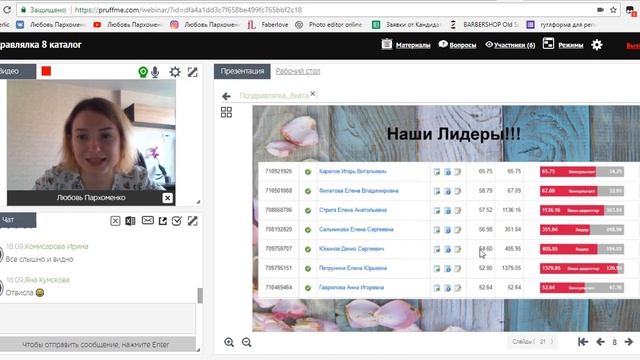Expand the chat panel to fullscreen
This screenshot has height=360, width=640.
(193, 221)
